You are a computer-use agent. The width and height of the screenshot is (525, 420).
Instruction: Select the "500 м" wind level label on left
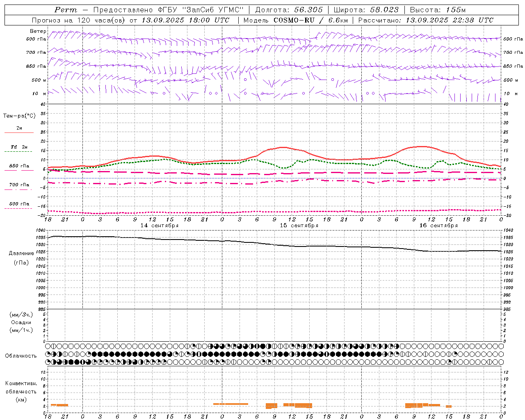(x=39, y=80)
